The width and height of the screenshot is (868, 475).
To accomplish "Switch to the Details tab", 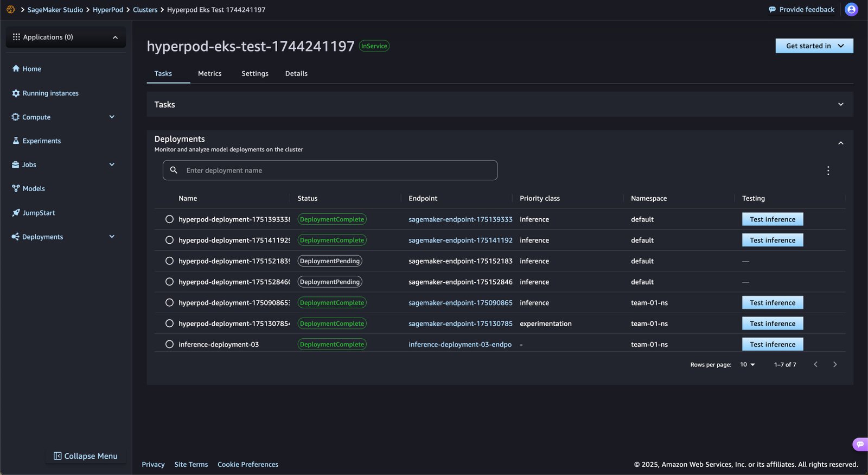I will point(296,73).
